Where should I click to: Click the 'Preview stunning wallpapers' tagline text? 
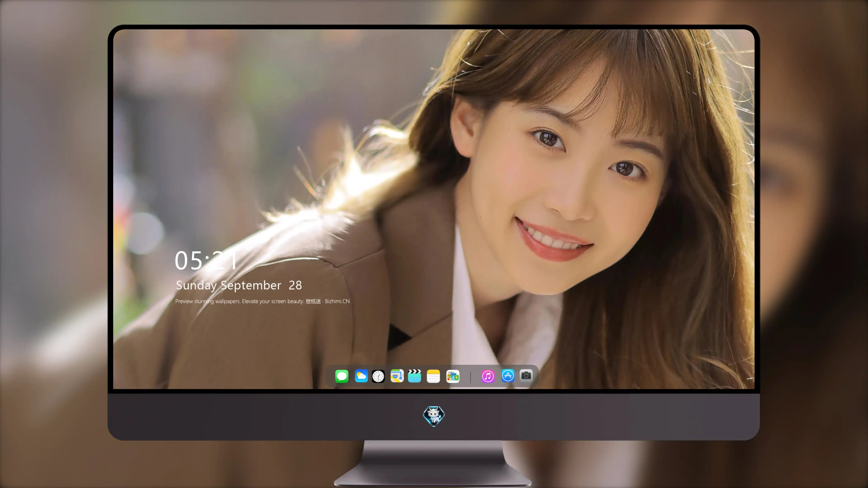click(262, 301)
